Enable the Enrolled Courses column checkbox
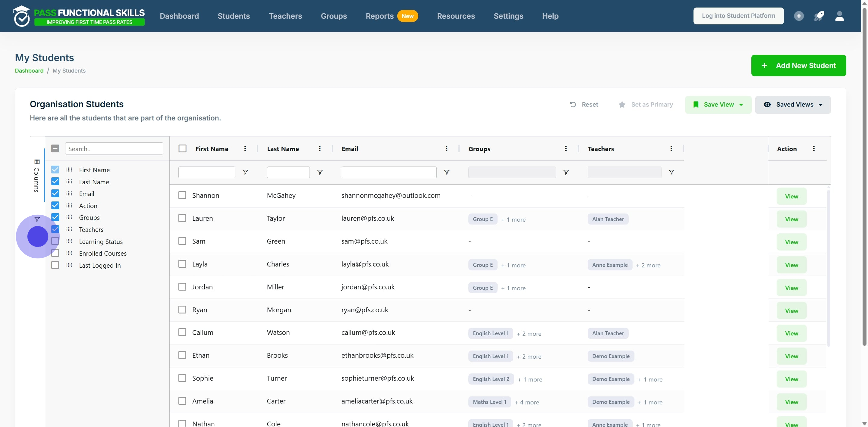Viewport: 868px width, 427px height. click(55, 253)
